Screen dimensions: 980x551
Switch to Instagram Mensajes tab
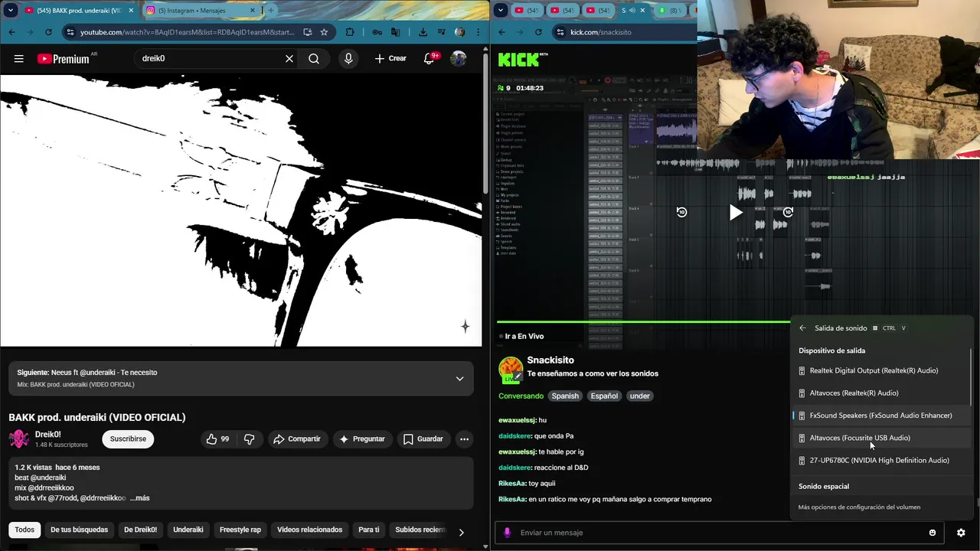coord(201,11)
